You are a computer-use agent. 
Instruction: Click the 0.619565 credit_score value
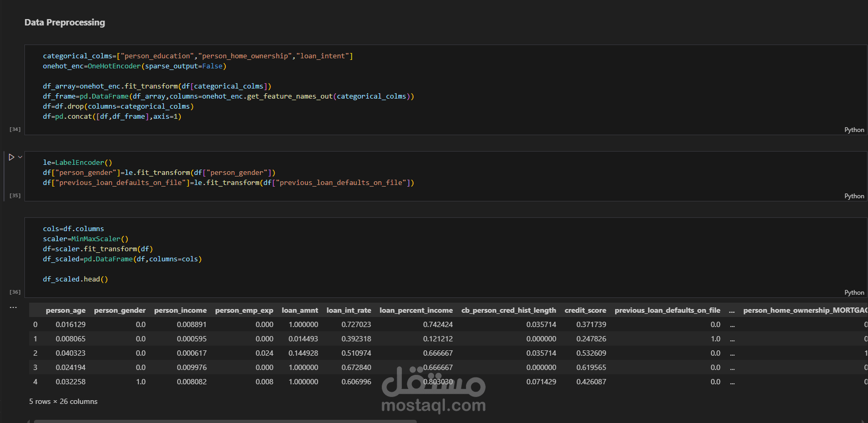click(591, 367)
